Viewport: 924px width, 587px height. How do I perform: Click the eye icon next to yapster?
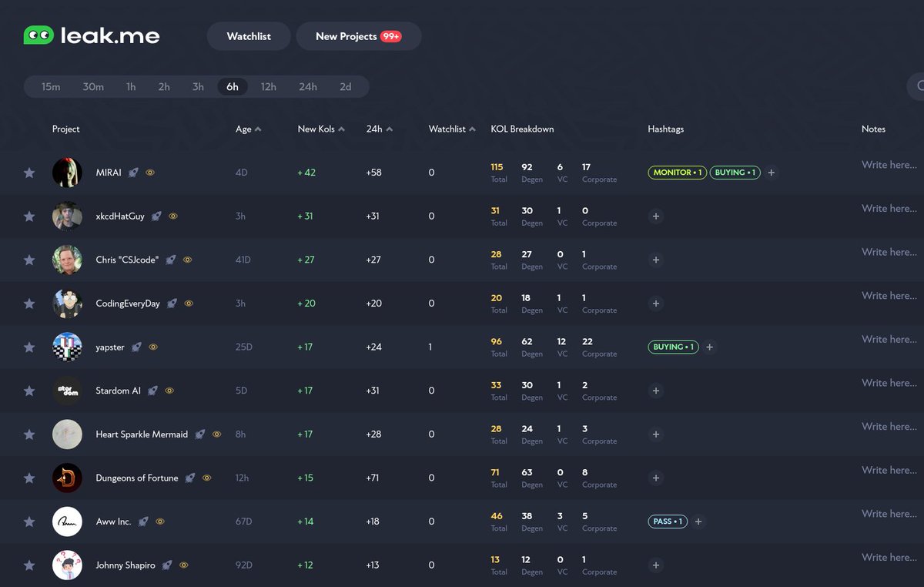coord(153,347)
